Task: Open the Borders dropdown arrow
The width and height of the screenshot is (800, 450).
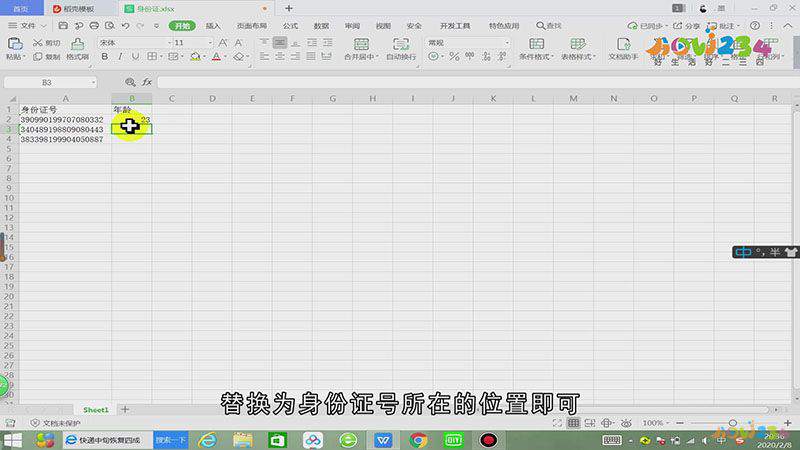Action: pyautogui.click(x=161, y=57)
